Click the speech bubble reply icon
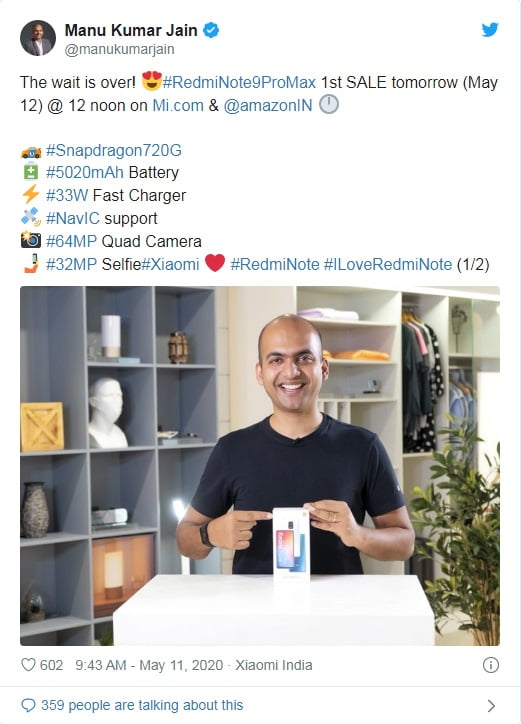Screen dimensions: 521x724 (x=28, y=705)
